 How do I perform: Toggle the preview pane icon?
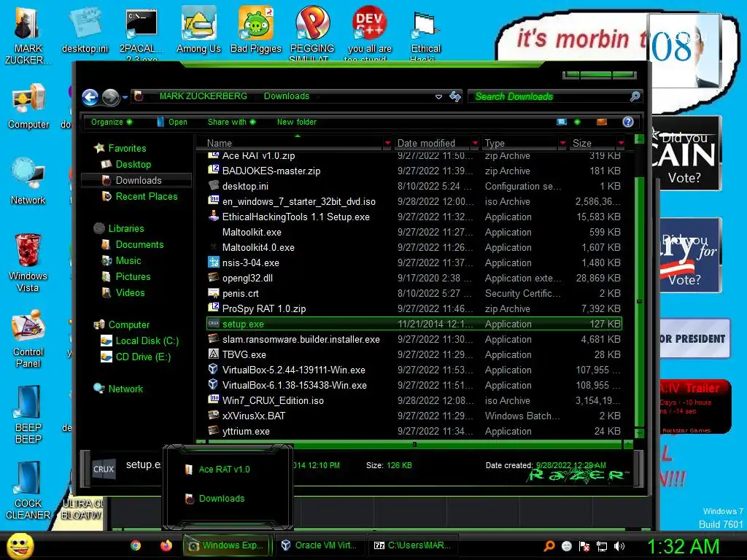602,122
